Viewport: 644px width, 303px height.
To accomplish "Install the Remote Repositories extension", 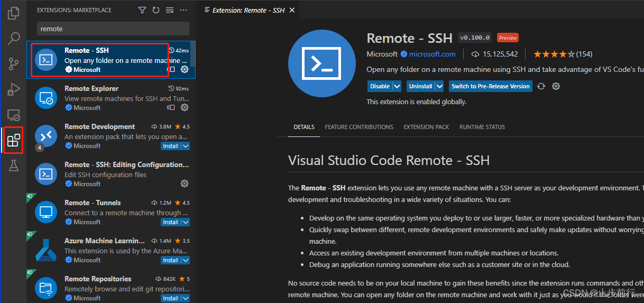I will click(171, 298).
